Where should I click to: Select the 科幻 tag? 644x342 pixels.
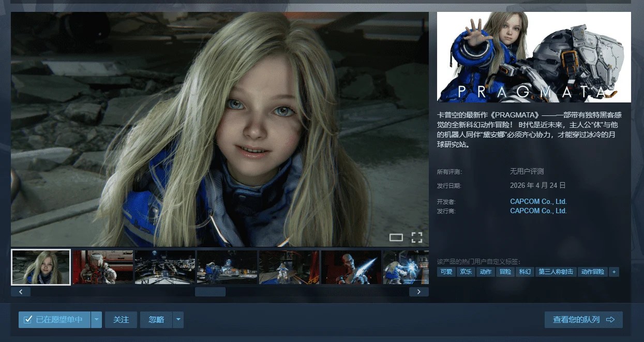point(525,272)
